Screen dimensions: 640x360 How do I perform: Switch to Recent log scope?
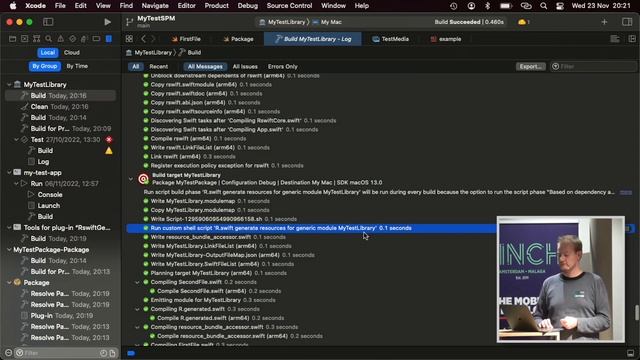point(158,67)
